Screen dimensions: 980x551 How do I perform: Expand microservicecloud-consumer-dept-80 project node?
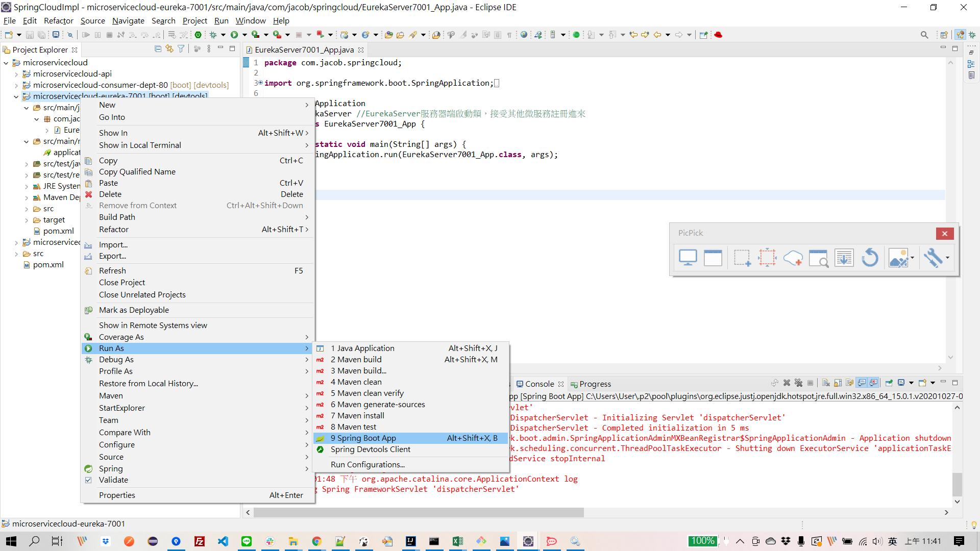(x=16, y=85)
